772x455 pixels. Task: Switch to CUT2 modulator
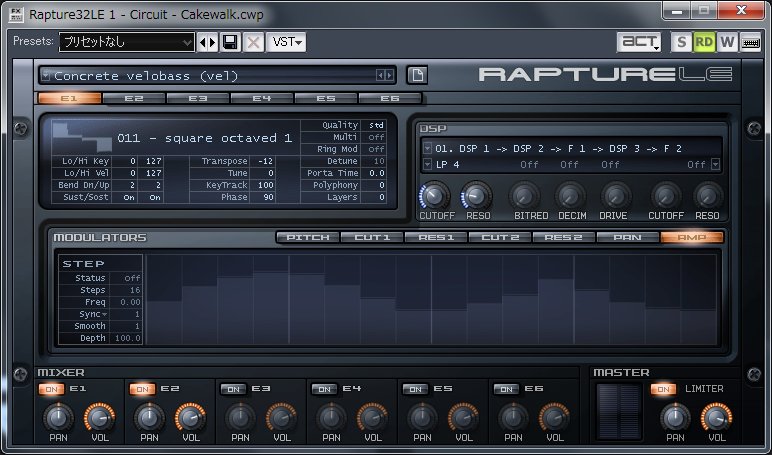500,237
